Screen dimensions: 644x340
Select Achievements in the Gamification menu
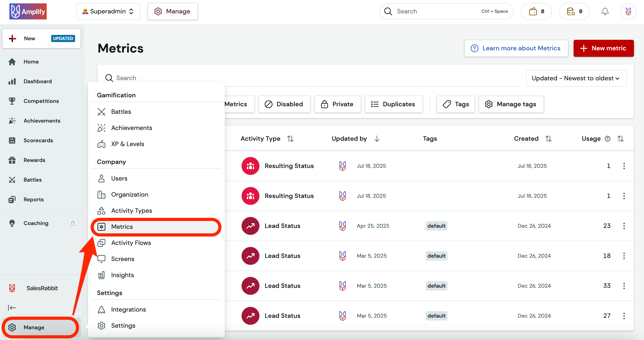click(156, 128)
